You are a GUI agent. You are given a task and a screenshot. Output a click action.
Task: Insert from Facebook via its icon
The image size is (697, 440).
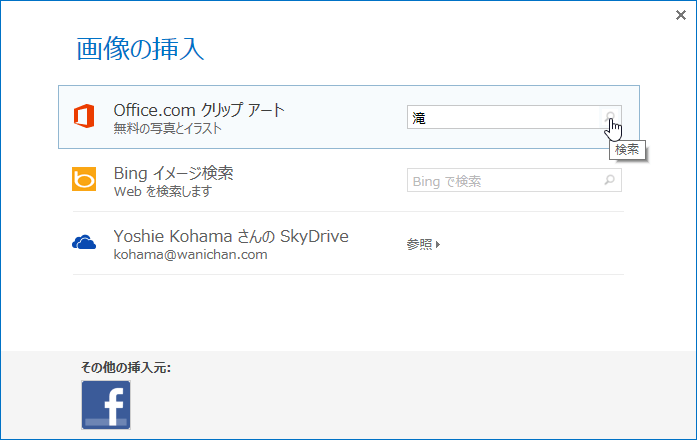coord(106,405)
